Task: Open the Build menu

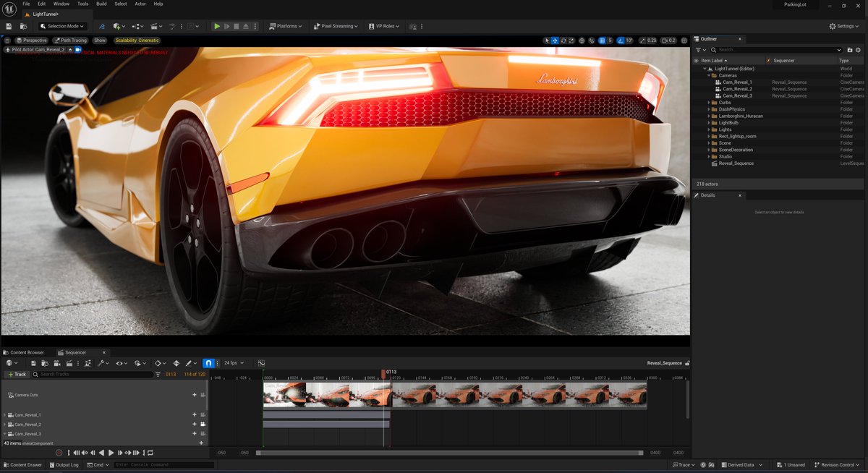Action: click(x=101, y=4)
